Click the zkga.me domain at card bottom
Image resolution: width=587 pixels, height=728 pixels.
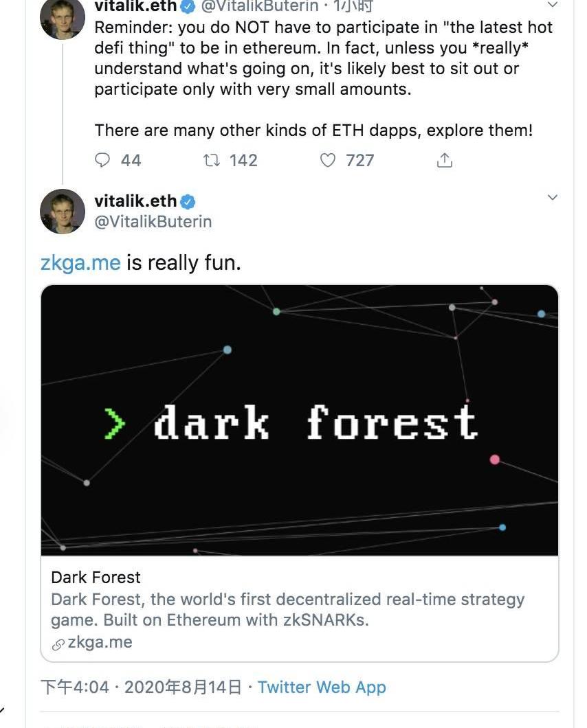100,643
